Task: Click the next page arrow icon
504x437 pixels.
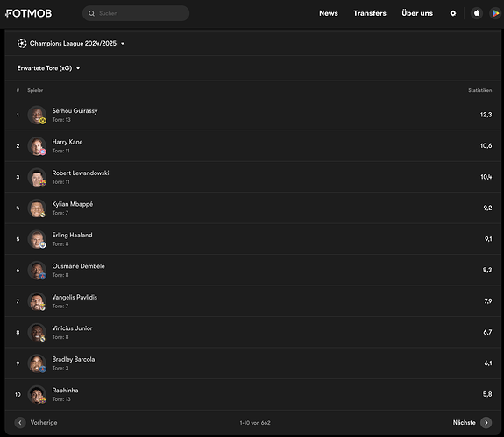Action: pyautogui.click(x=486, y=423)
